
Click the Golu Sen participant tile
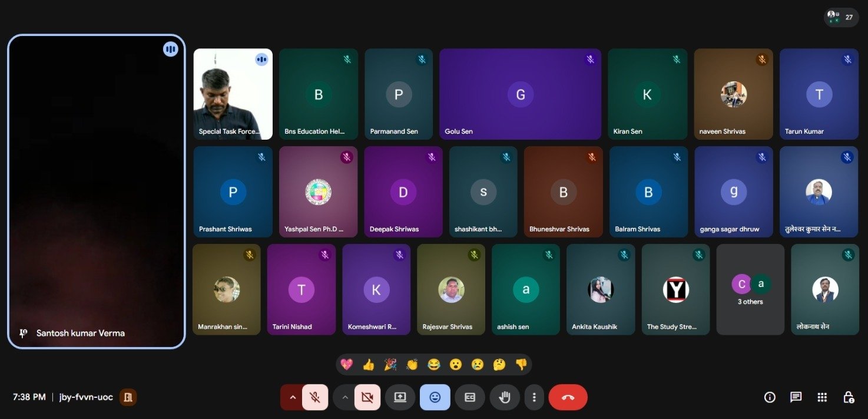[520, 94]
